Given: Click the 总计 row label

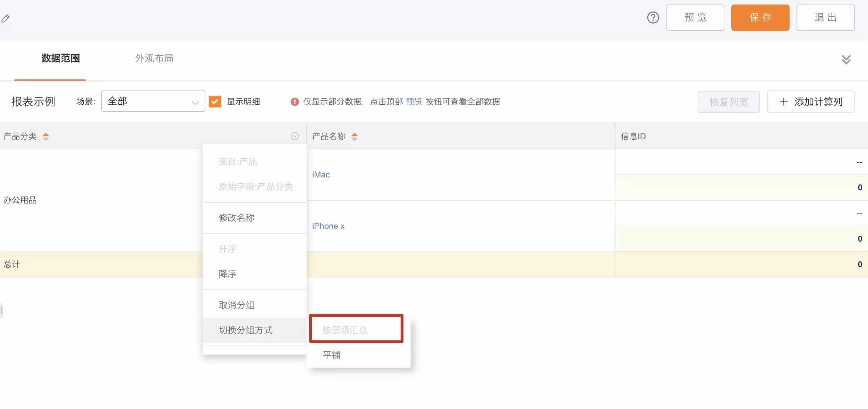Looking at the screenshot, I should [x=12, y=264].
